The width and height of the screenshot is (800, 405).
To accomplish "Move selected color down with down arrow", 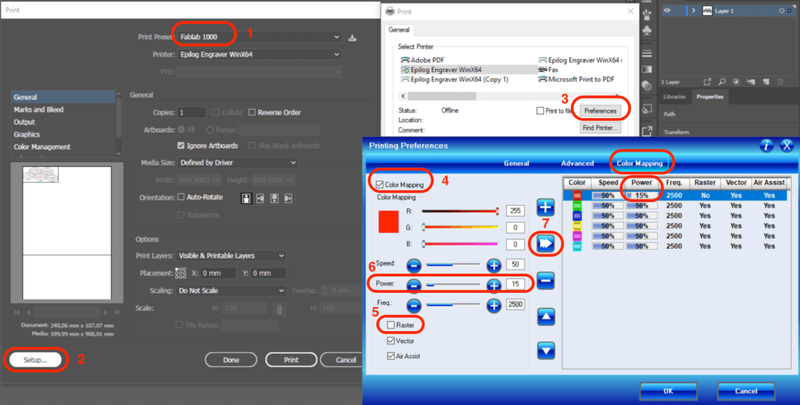I will (545, 350).
